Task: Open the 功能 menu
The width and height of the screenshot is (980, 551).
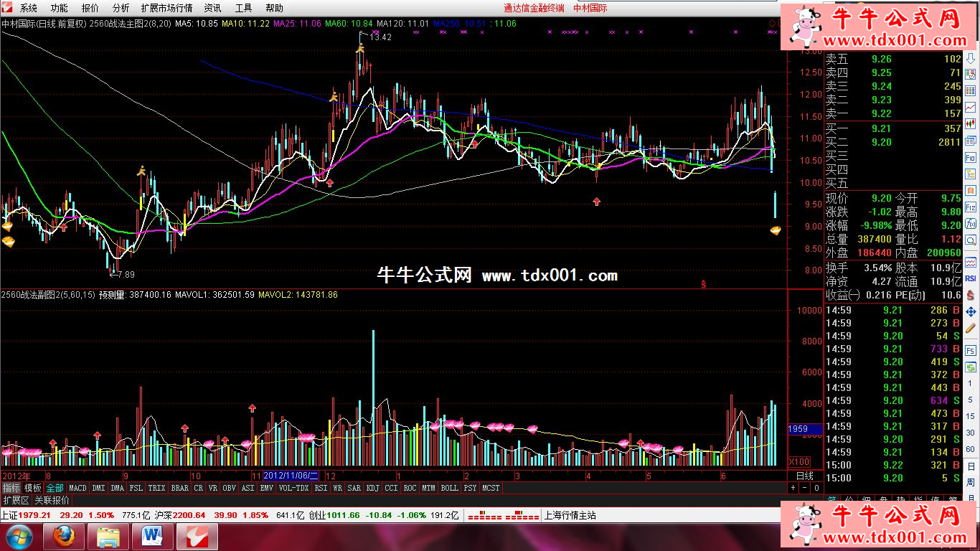Action: (60, 8)
